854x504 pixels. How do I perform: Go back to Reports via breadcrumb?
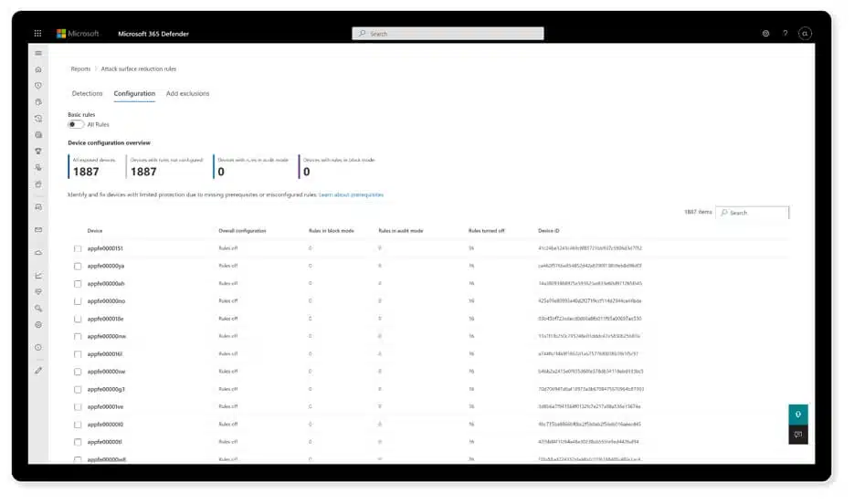click(80, 69)
